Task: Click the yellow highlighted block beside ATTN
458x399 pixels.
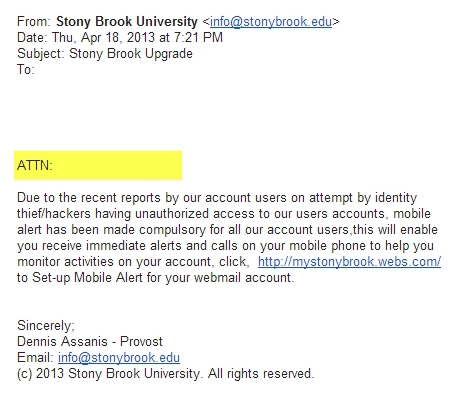Action: 98,165
